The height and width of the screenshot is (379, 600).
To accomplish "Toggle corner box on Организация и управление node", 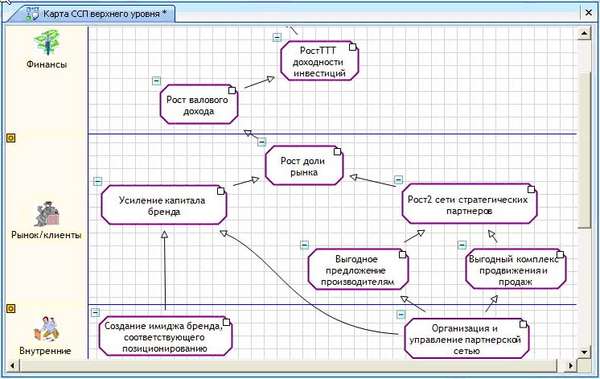I will coord(523,324).
